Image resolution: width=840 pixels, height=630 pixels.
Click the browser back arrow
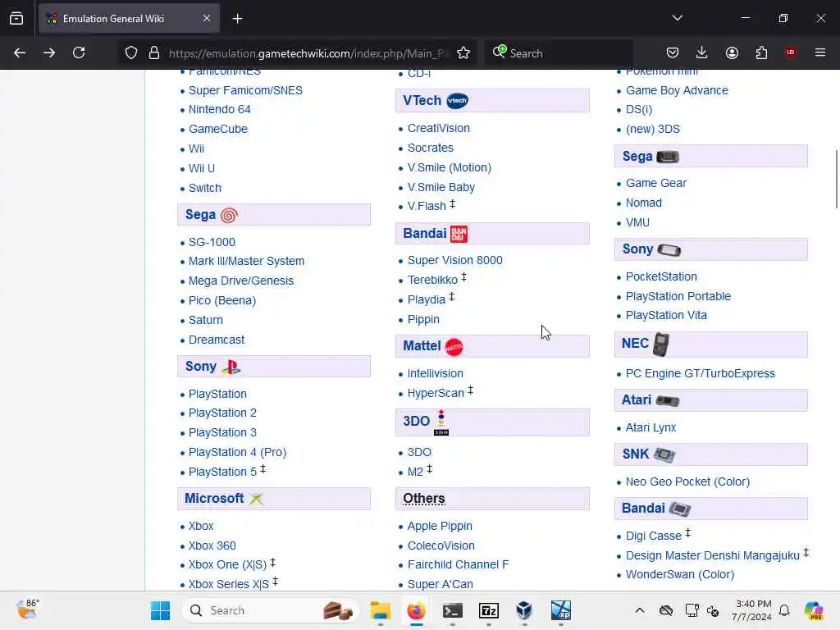pyautogui.click(x=20, y=52)
